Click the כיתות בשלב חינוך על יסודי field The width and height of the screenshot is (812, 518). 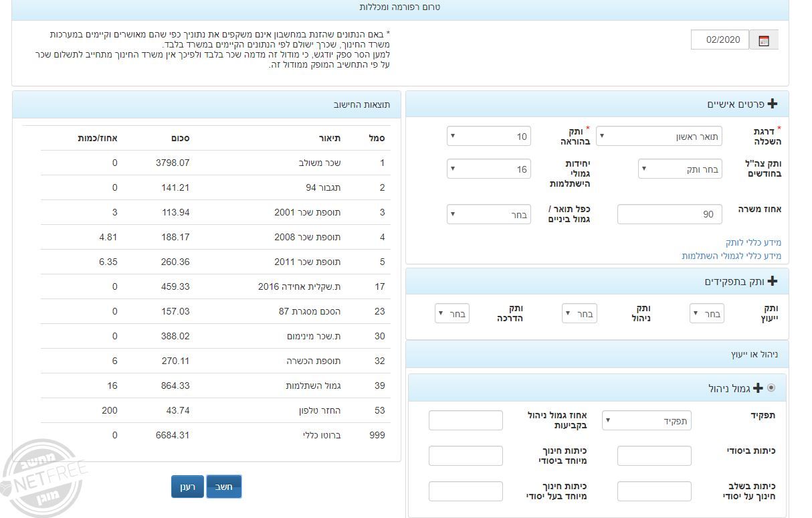[654, 491]
